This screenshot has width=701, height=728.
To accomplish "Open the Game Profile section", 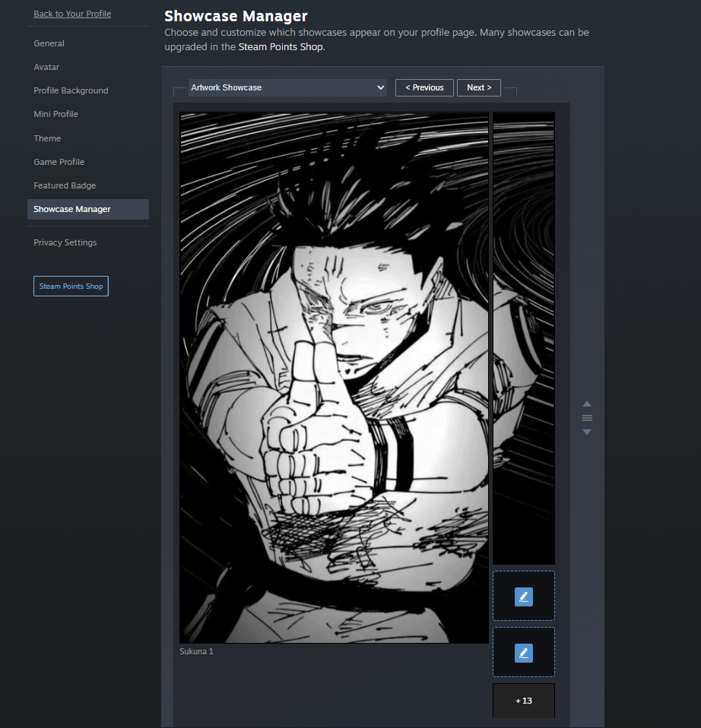I will 59,162.
